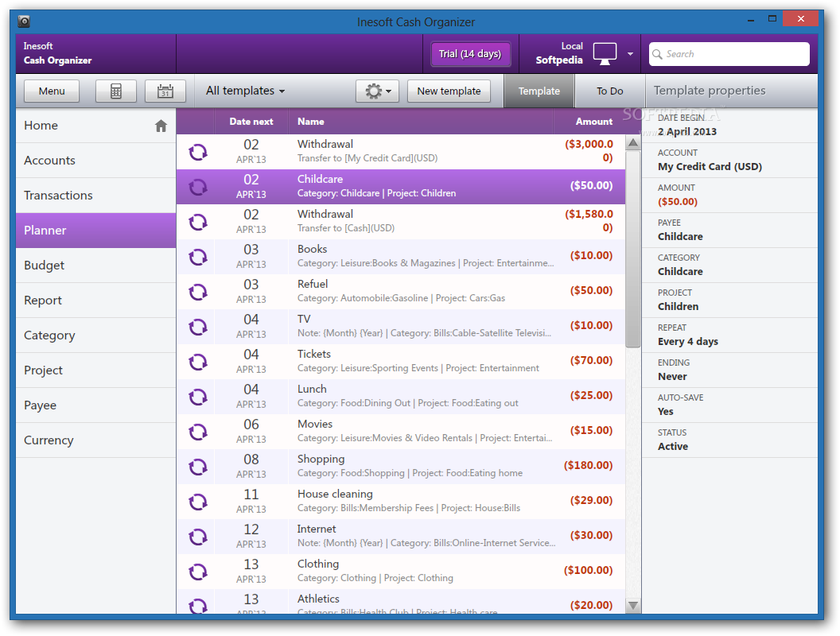Click scrollbar up arrow in template list

[x=633, y=143]
